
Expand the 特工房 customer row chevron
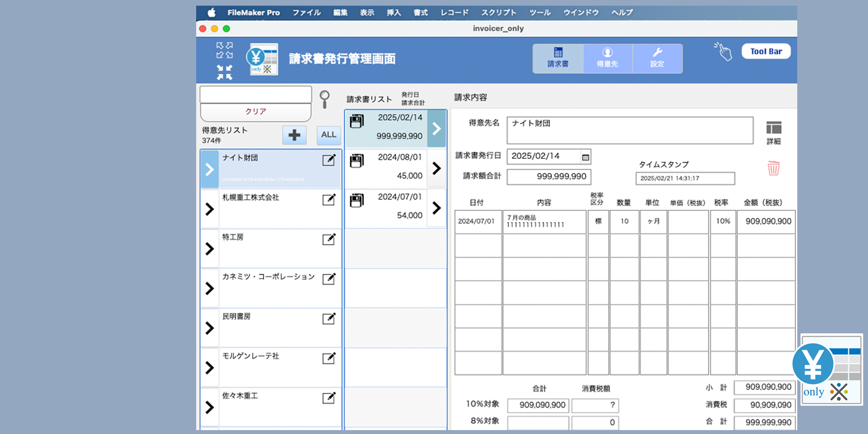[210, 249]
